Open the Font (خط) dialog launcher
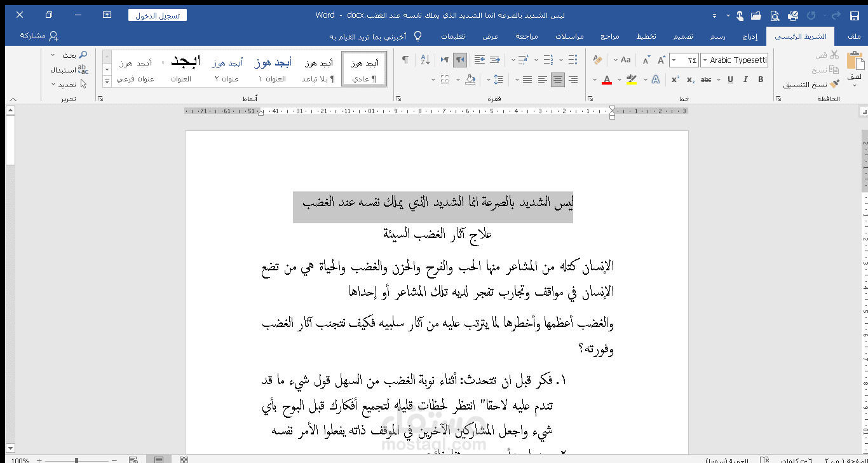This screenshot has width=868, height=463. (x=590, y=99)
